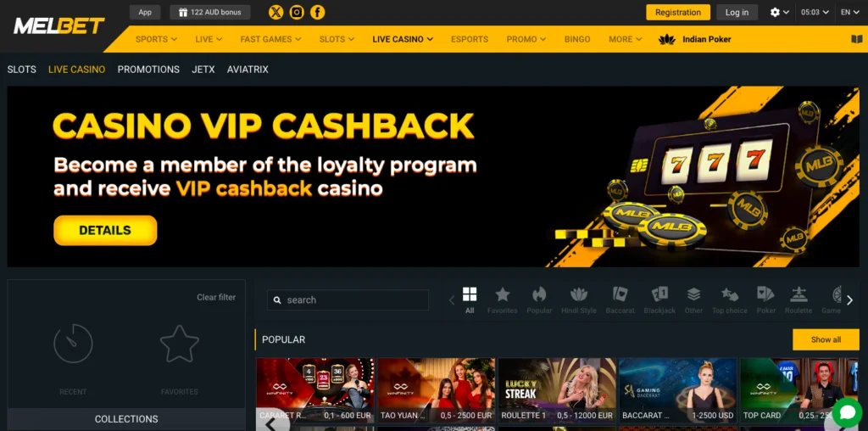Click into the game search field
This screenshot has width=868, height=431.
(x=348, y=299)
